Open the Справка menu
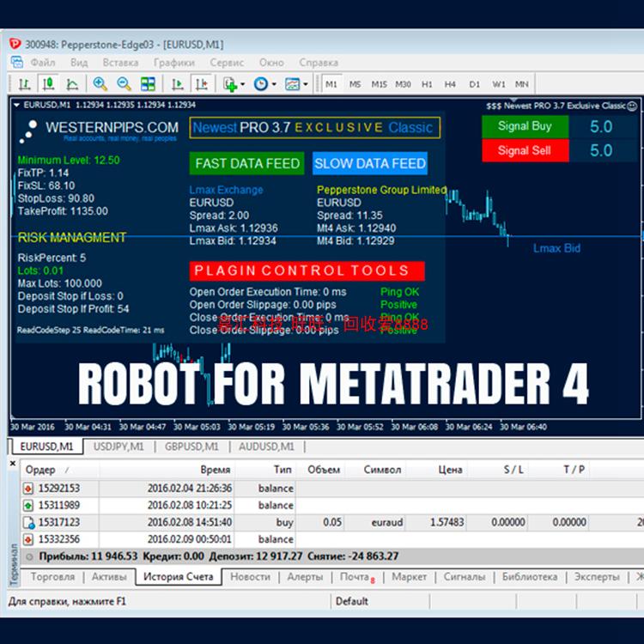Screen dimensions: 644x644 pyautogui.click(x=319, y=63)
